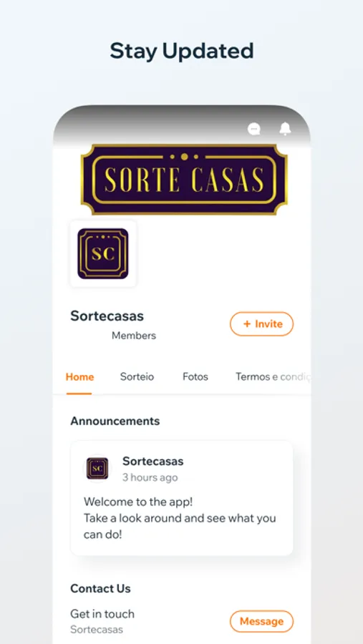Image resolution: width=363 pixels, height=644 pixels.
Task: Click the Message button
Action: [x=261, y=621]
